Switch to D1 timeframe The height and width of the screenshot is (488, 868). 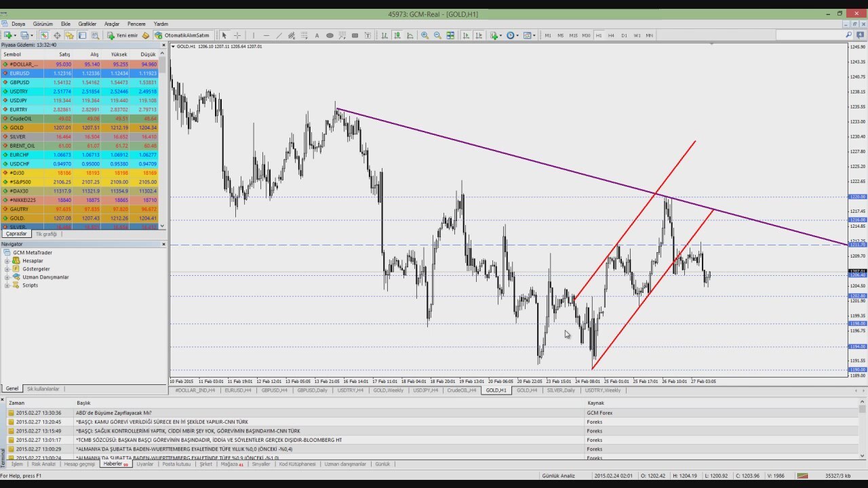point(624,35)
